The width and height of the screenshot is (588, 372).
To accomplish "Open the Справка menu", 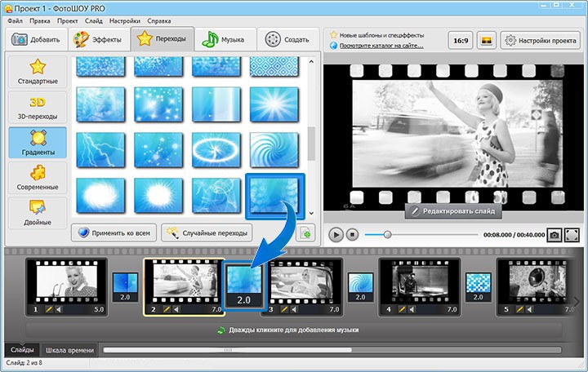I will click(x=159, y=21).
